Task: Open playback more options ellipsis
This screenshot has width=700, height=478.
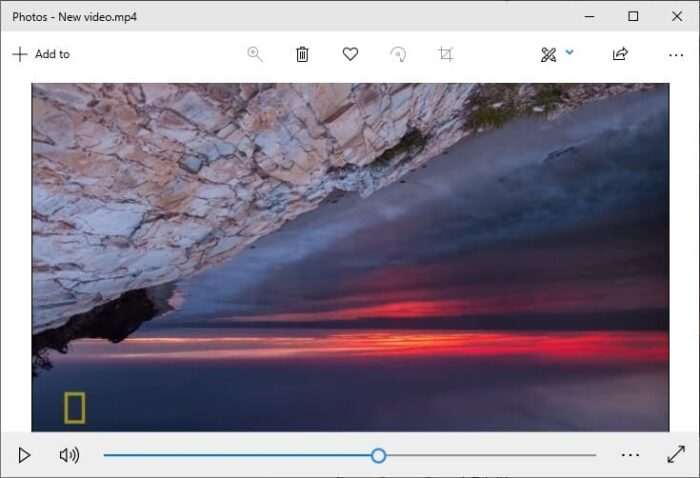Action: pyautogui.click(x=630, y=455)
